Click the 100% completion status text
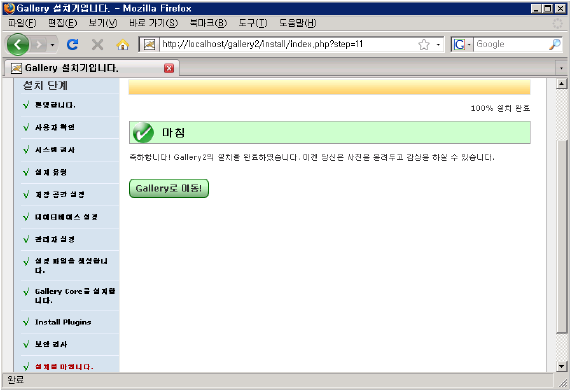Viewport: 570px width, 390px height. point(500,108)
